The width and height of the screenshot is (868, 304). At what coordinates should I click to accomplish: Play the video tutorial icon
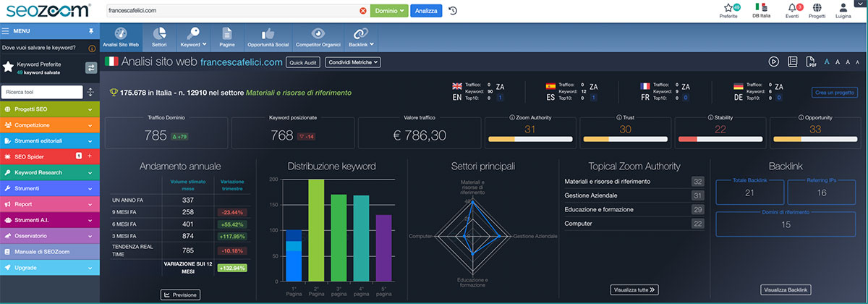[x=773, y=62]
